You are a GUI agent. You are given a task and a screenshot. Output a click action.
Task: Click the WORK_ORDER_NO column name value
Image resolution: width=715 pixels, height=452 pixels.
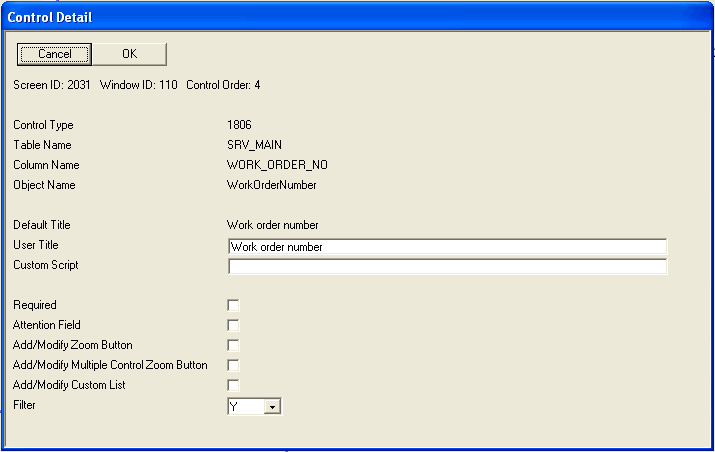coord(277,165)
